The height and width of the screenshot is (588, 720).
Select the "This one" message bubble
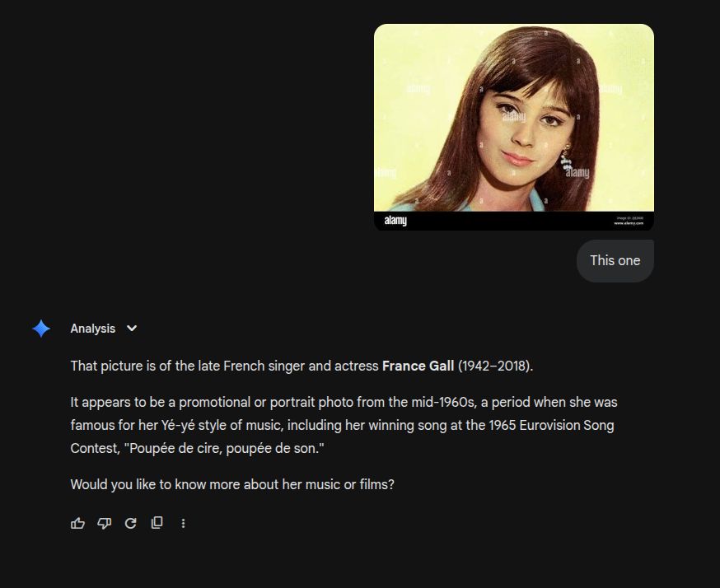pyautogui.click(x=615, y=261)
